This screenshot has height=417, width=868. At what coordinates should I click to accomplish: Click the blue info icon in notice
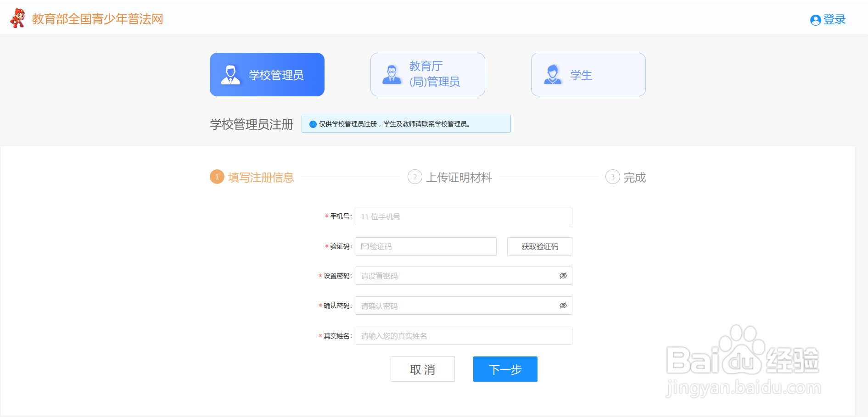pyautogui.click(x=313, y=124)
